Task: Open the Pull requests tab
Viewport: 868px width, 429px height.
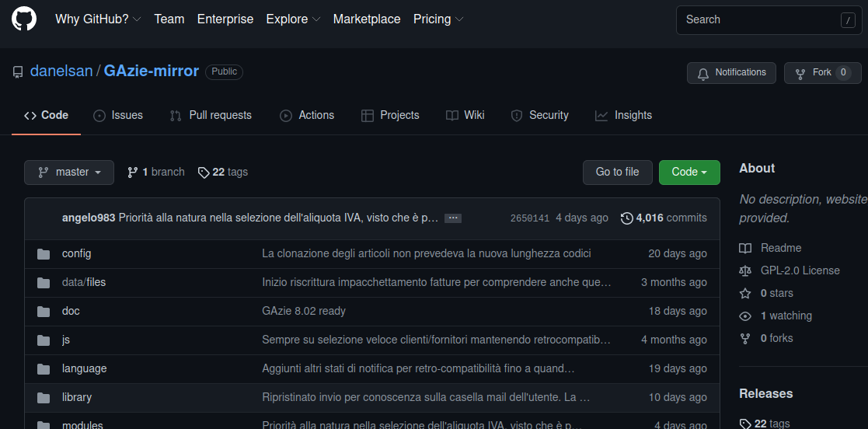Action: coord(211,115)
